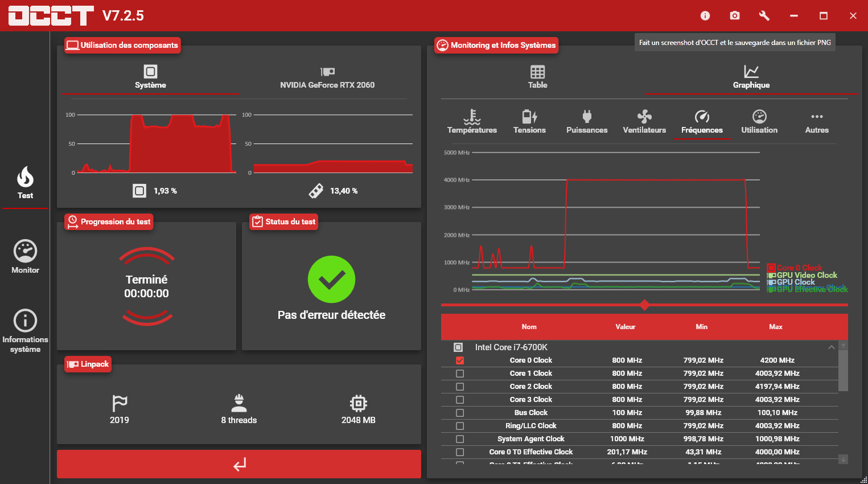Check the Core 0 T0 Effective Clock checkbox
Viewport: 868px width, 484px height.
click(460, 452)
